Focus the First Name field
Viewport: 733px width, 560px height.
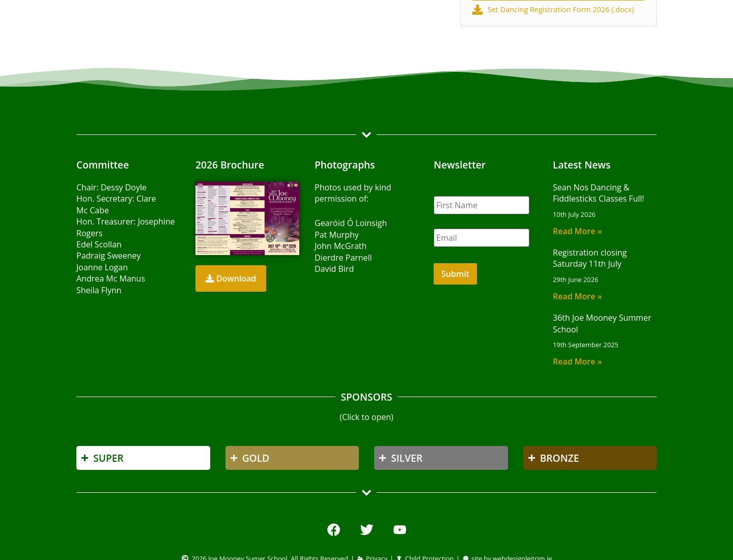pos(482,205)
